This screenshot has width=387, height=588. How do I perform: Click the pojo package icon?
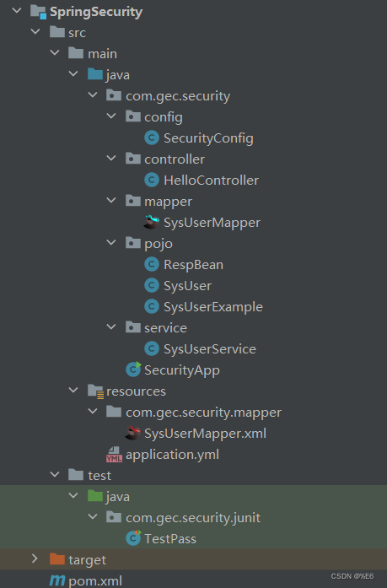click(133, 243)
